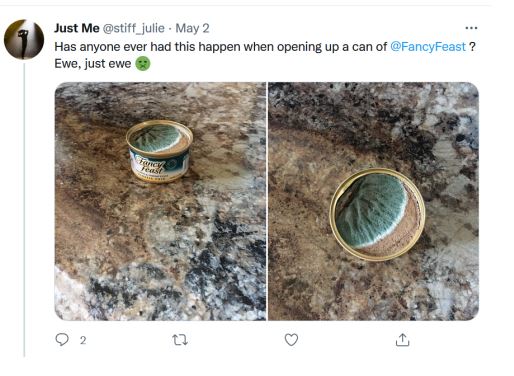Click the reply count number 2
This screenshot has height=376, width=514.
(83, 340)
